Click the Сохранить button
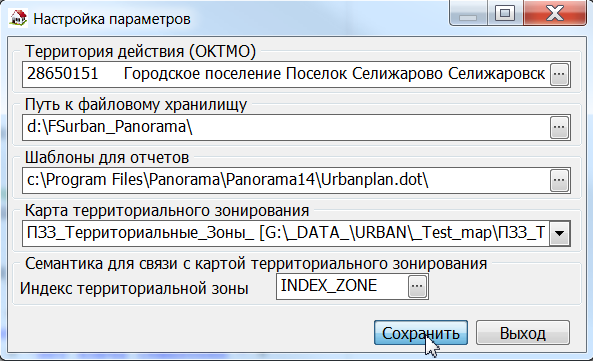Screen dimensions: 593x361 click(x=421, y=333)
